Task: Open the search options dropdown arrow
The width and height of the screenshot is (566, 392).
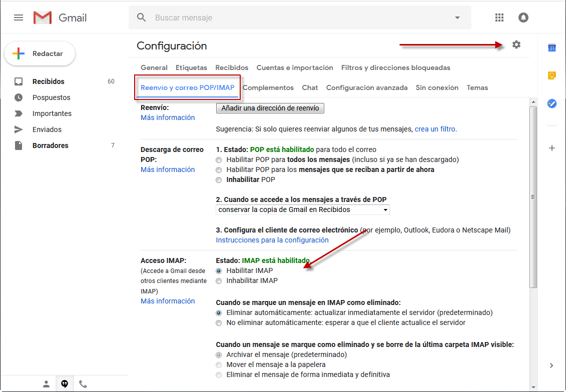Action: tap(457, 17)
